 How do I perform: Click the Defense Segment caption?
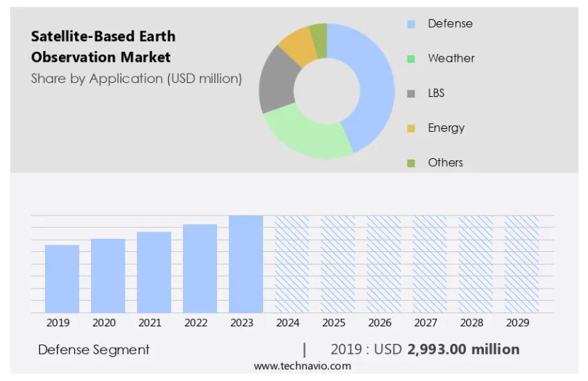[93, 350]
